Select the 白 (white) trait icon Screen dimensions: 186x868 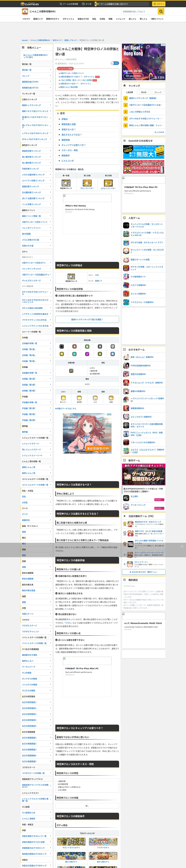tap(62, 346)
